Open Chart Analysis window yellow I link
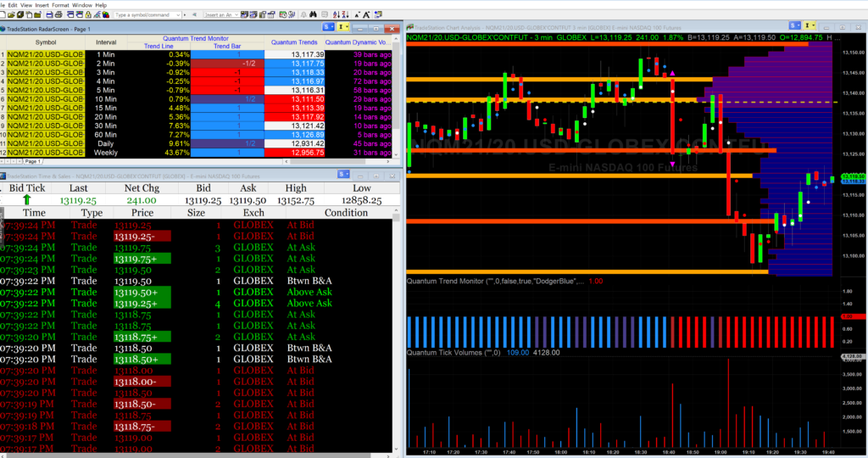 tap(810, 25)
